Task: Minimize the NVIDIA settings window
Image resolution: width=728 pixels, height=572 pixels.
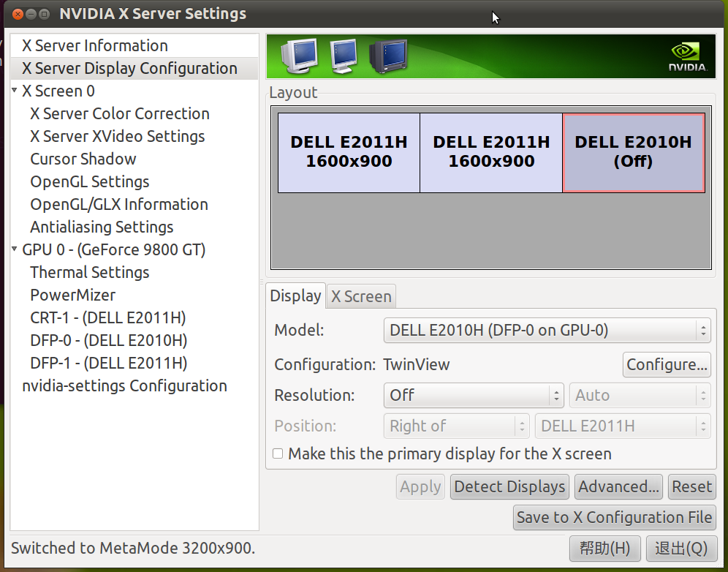Action: pos(31,14)
